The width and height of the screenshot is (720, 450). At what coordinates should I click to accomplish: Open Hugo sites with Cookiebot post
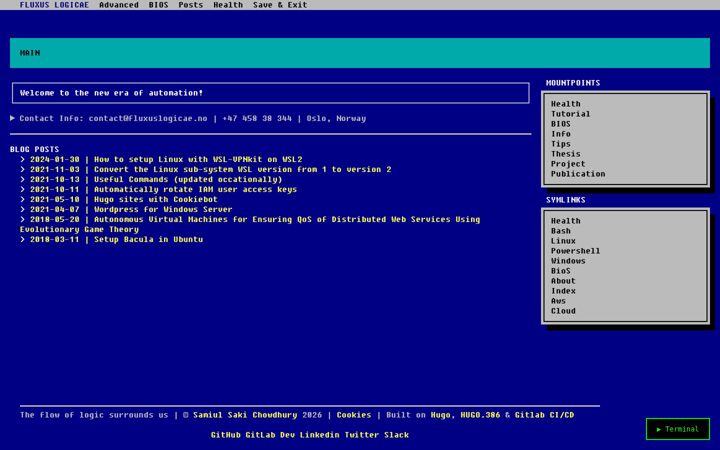click(156, 199)
